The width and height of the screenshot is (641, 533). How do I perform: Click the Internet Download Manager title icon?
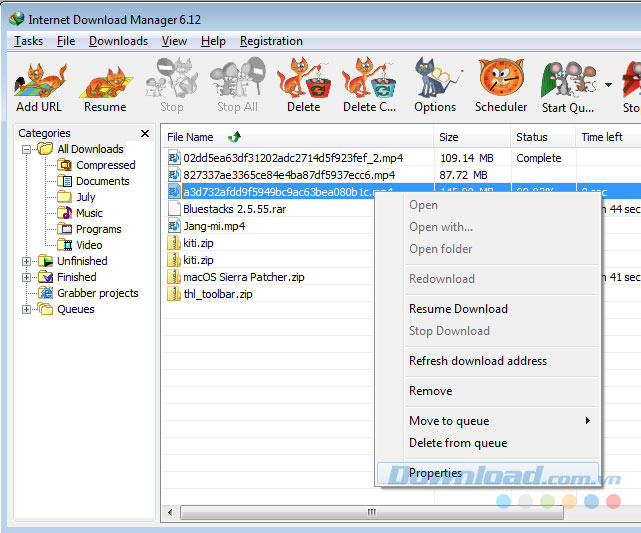pos(17,19)
